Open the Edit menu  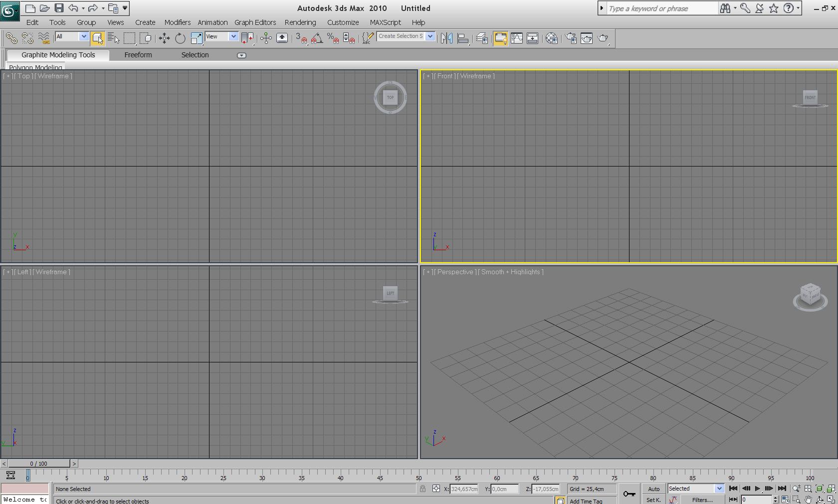pos(32,22)
